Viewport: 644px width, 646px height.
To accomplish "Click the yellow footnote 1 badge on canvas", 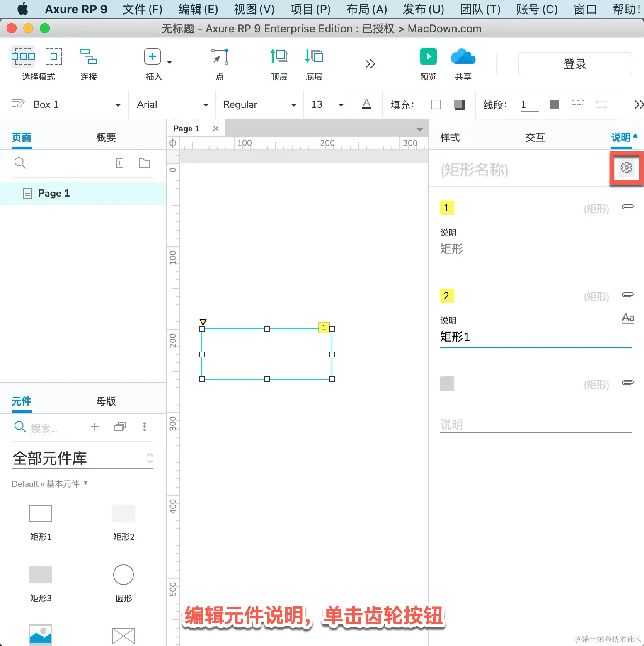I will (x=324, y=328).
